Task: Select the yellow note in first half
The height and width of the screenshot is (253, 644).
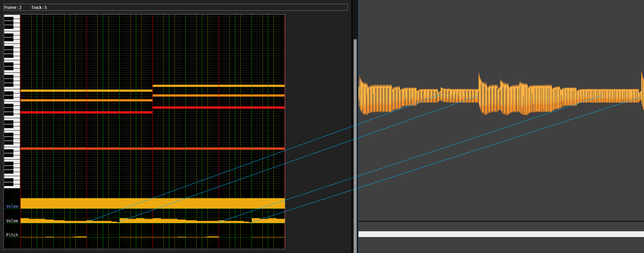Action: click(x=86, y=91)
